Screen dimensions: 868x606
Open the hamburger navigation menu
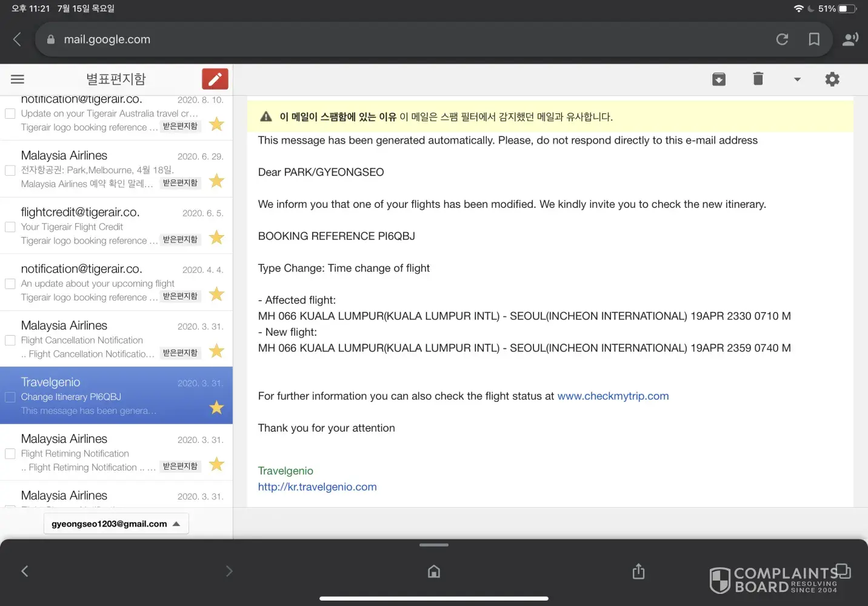[18, 79]
